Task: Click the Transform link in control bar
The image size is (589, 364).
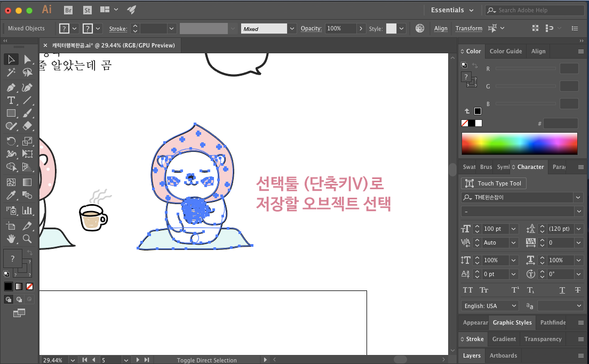Action: (469, 29)
